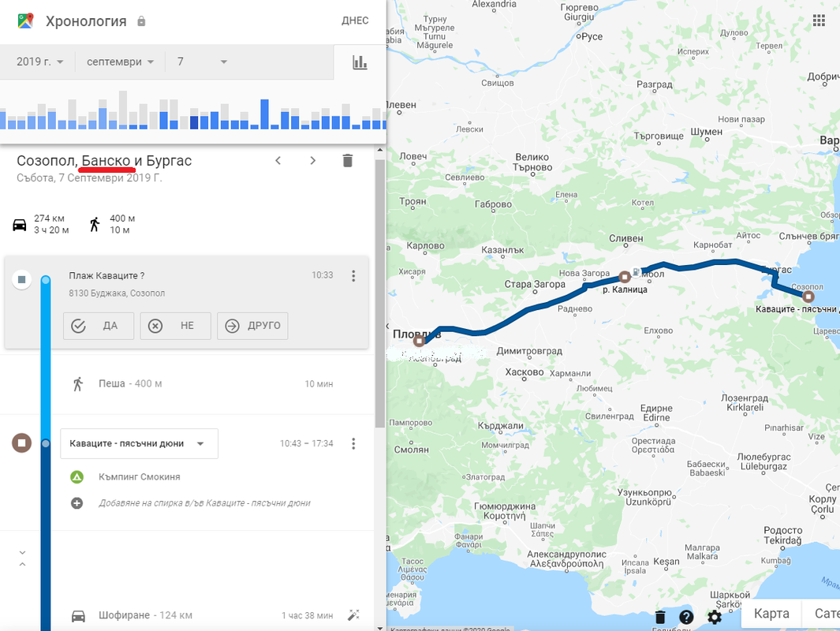Click the trash icon on map bottom bar

click(x=660, y=617)
